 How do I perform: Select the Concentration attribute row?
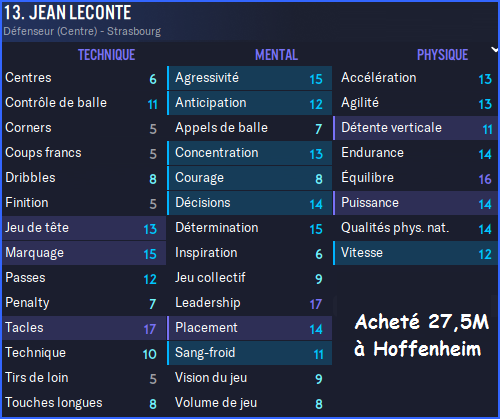click(x=250, y=153)
